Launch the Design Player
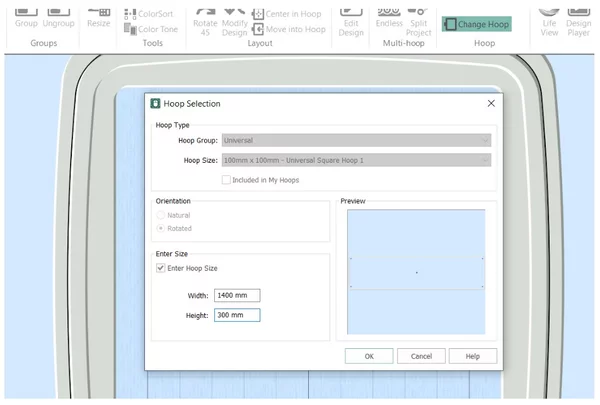600x405 pixels. coord(579,22)
